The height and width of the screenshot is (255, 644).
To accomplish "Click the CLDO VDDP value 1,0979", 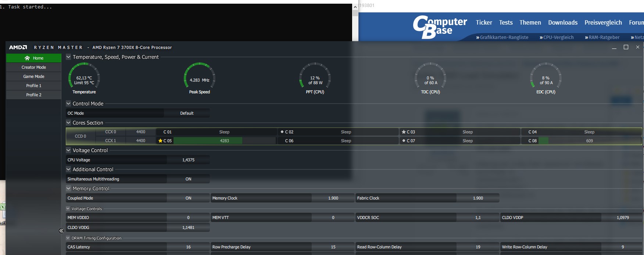I will [x=622, y=218].
